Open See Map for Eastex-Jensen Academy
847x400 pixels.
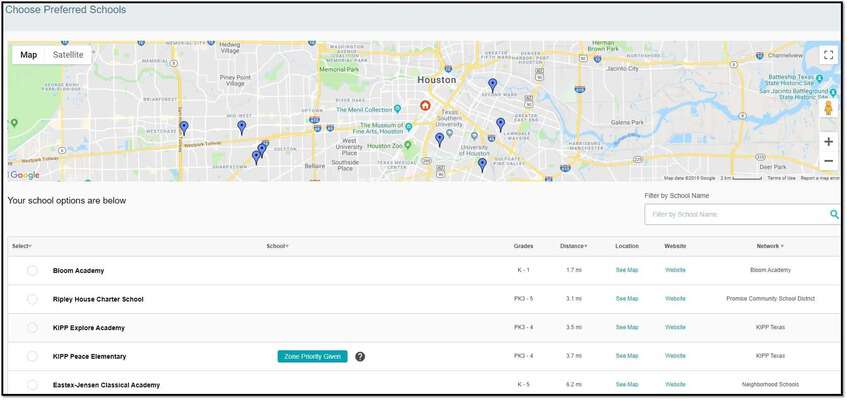click(627, 384)
